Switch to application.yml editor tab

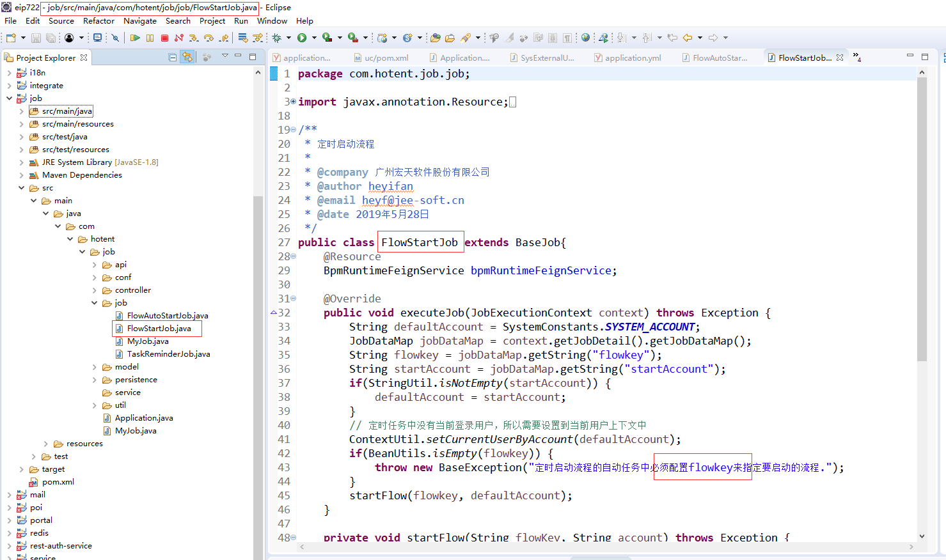coord(627,58)
